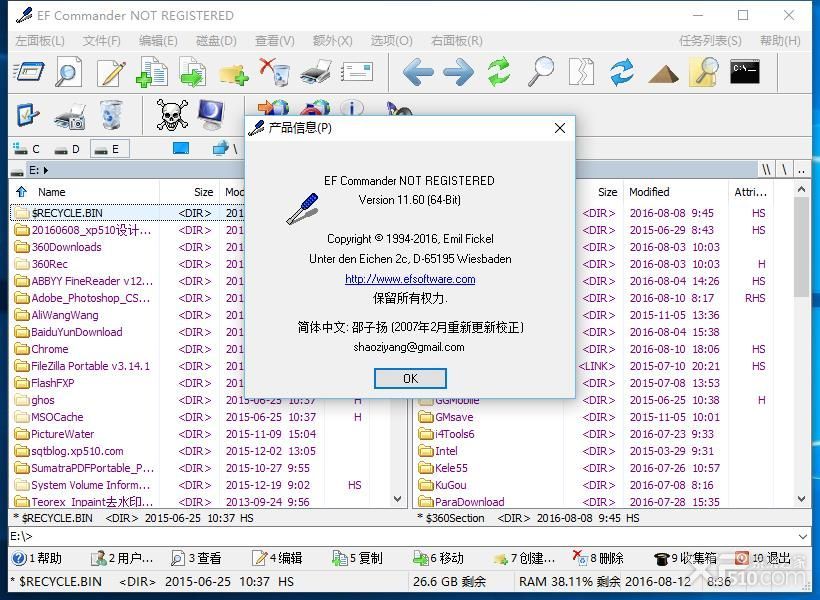Select drive D button
This screenshot has width=820, height=600.
(x=67, y=149)
